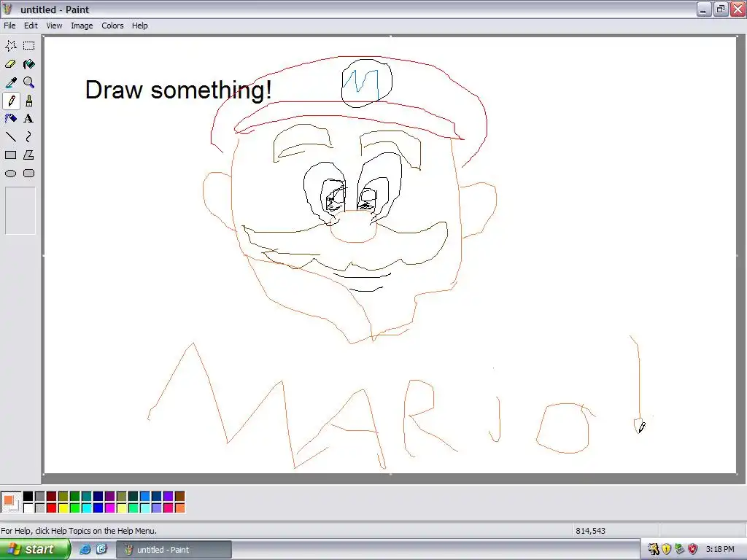Pick the yellow color swatch
The width and height of the screenshot is (747, 560).
pyautogui.click(x=63, y=508)
